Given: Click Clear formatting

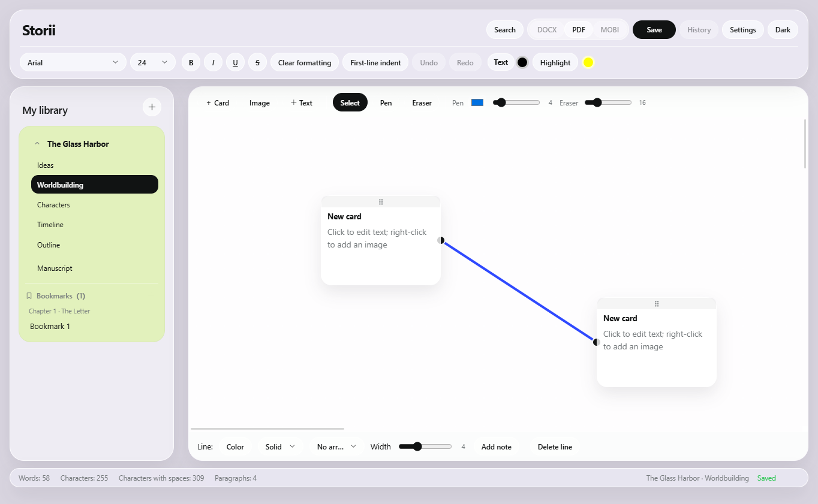Looking at the screenshot, I should [305, 62].
